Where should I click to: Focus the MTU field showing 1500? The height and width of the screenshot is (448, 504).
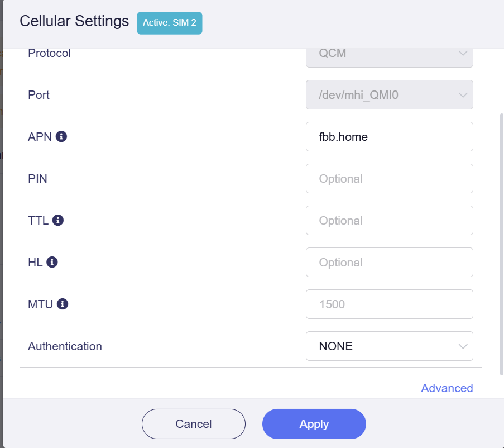coord(389,304)
